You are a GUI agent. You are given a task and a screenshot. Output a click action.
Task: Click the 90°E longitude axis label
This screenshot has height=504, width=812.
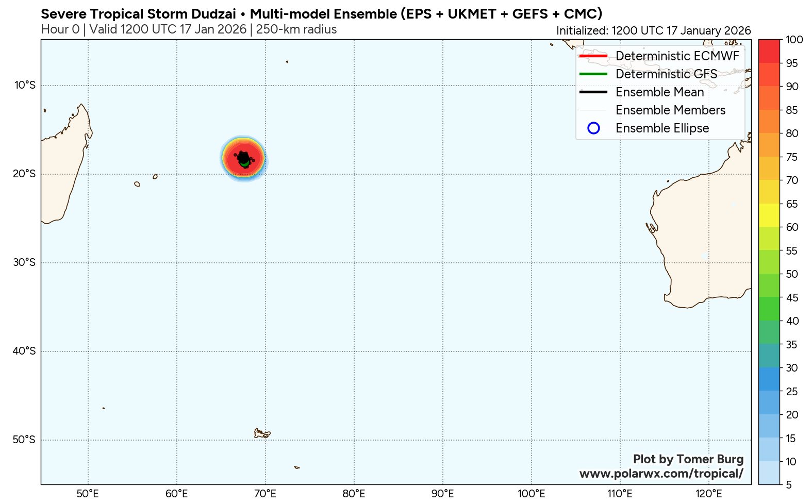point(442,494)
